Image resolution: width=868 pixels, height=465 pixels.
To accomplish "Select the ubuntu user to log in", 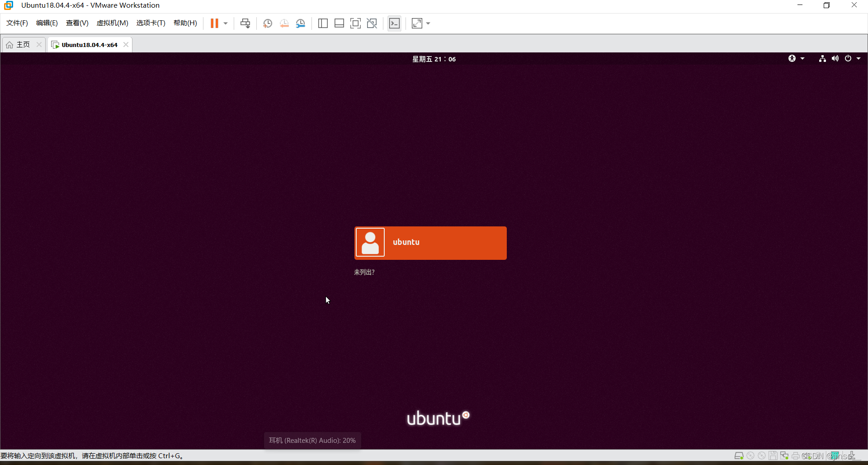I will pos(430,243).
